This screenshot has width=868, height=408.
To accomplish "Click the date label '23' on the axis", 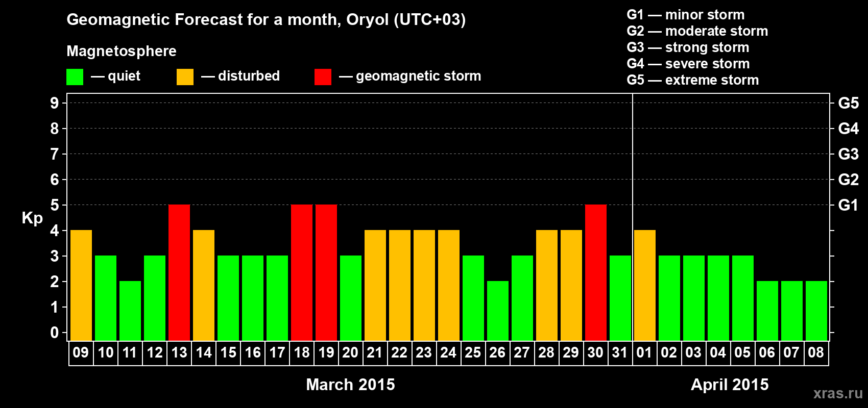I will pos(424,353).
